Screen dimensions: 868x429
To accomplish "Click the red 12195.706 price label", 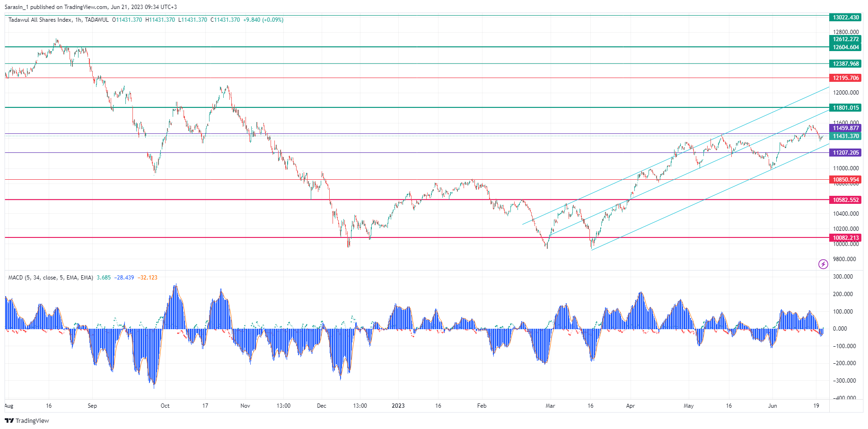I will pos(846,78).
